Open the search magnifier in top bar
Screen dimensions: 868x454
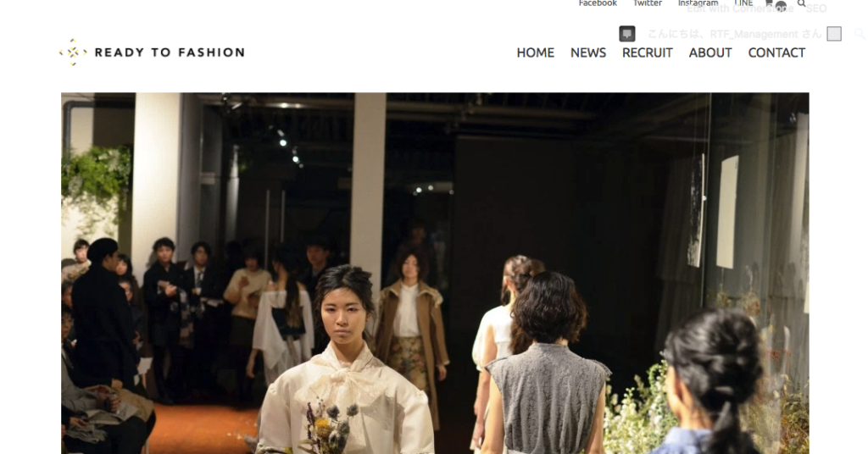(801, 3)
